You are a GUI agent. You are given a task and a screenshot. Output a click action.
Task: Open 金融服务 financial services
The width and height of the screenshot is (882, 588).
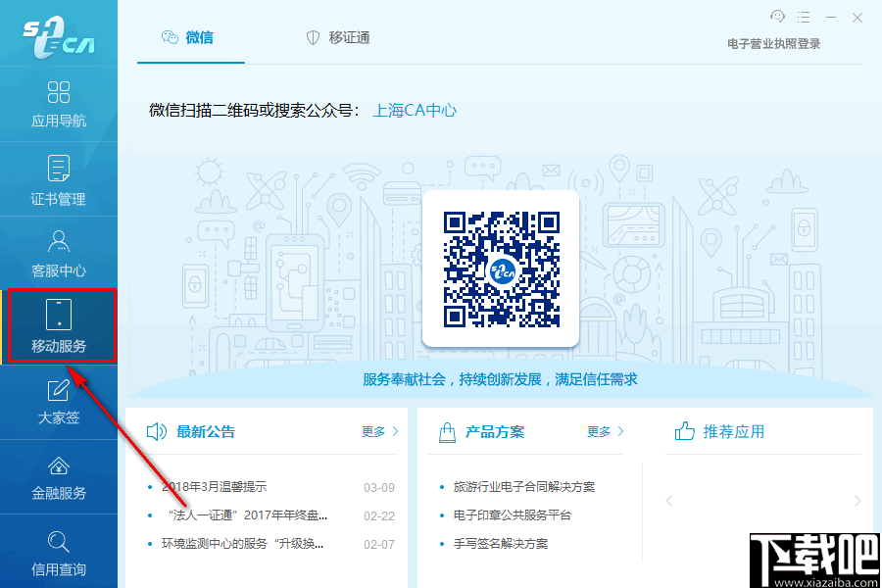click(59, 477)
